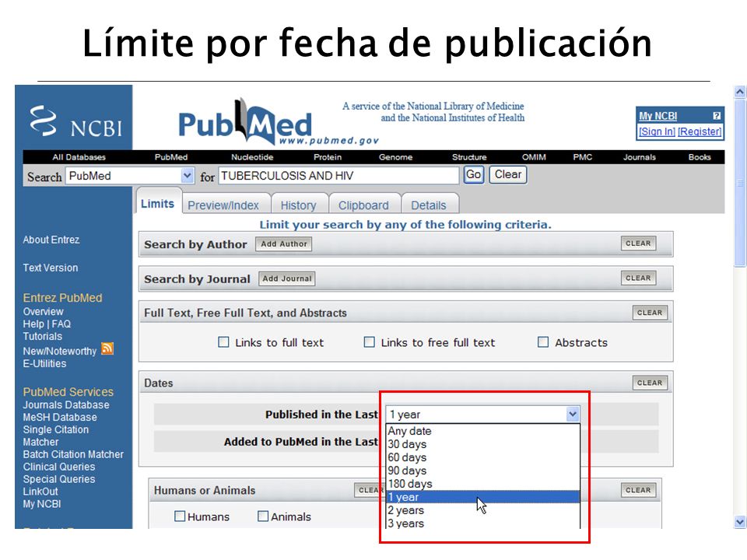
Task: Open Journals Database in the sidebar
Action: [x=66, y=404]
